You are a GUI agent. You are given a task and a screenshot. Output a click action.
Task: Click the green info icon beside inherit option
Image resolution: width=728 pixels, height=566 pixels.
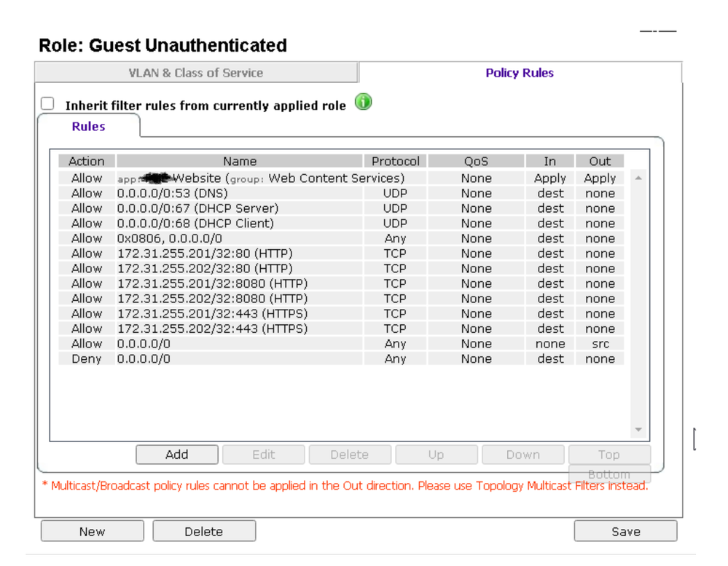363,103
